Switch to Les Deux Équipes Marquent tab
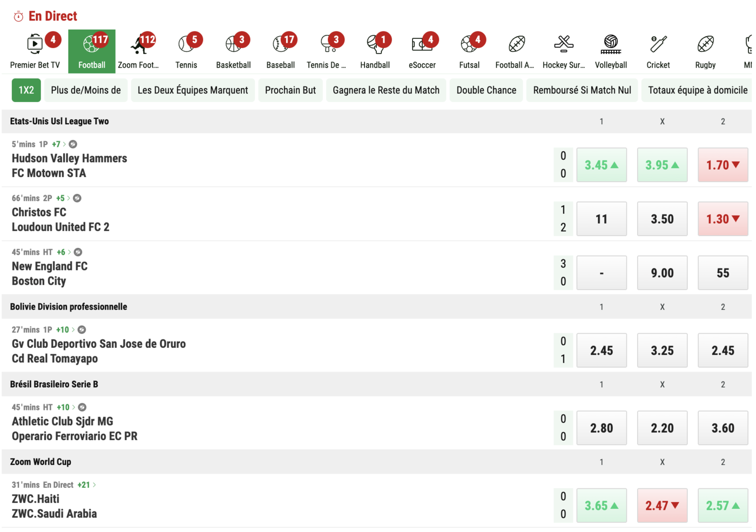This screenshot has height=532, width=756. pyautogui.click(x=193, y=90)
